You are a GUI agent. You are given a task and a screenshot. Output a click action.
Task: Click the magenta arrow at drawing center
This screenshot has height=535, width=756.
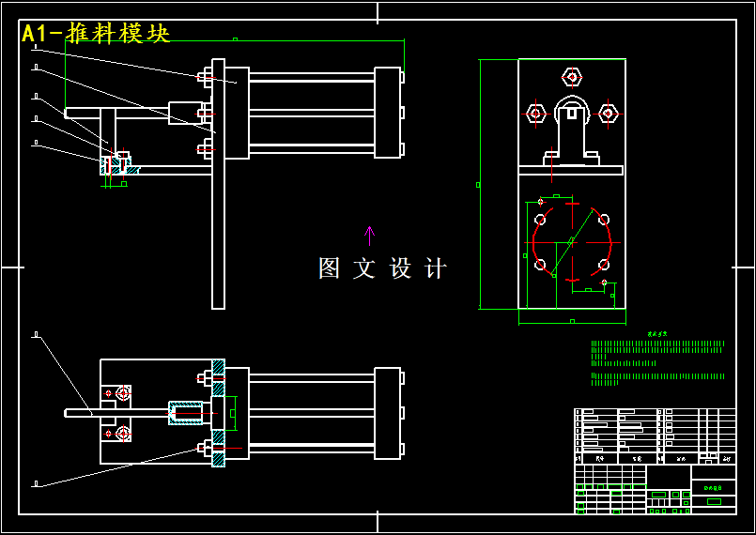point(370,237)
